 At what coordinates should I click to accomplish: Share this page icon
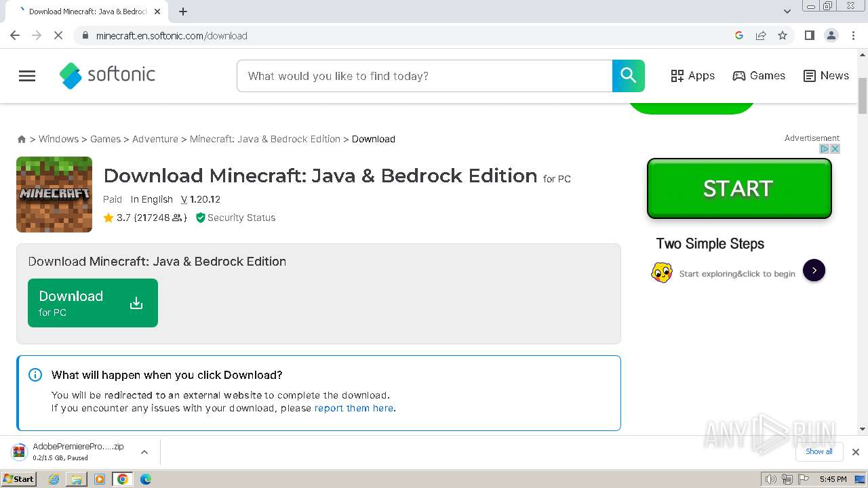tap(761, 35)
